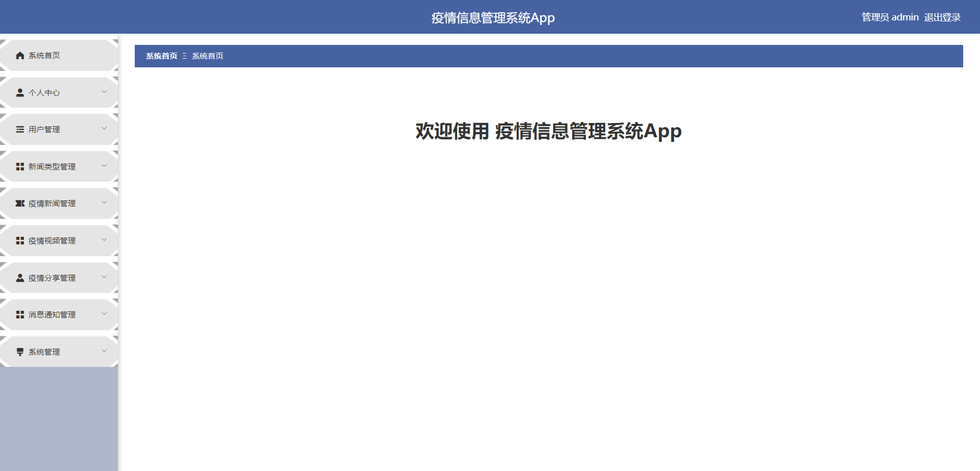Expand the 消息通知管理 section
The width and height of the screenshot is (980, 471).
[x=104, y=313]
